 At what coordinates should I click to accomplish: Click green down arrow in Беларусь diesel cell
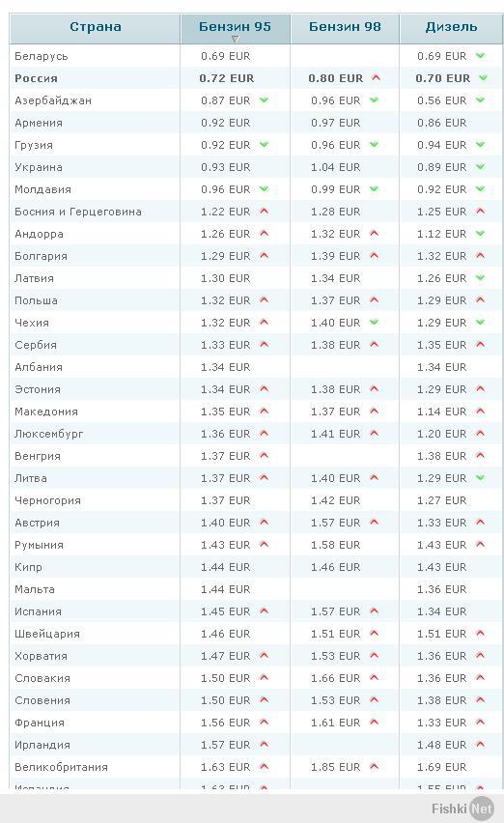[x=481, y=56]
